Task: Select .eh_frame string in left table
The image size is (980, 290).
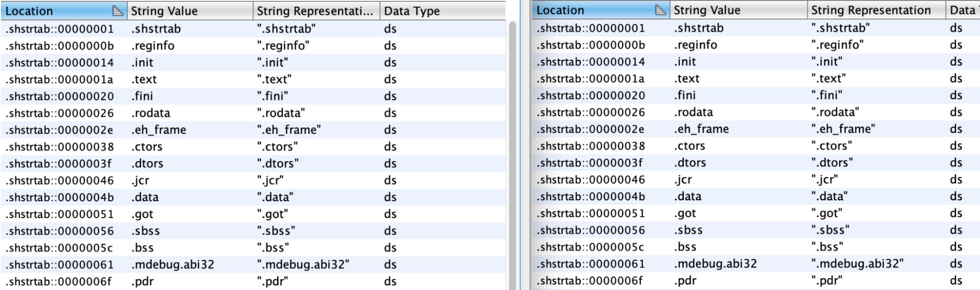Action: point(158,130)
